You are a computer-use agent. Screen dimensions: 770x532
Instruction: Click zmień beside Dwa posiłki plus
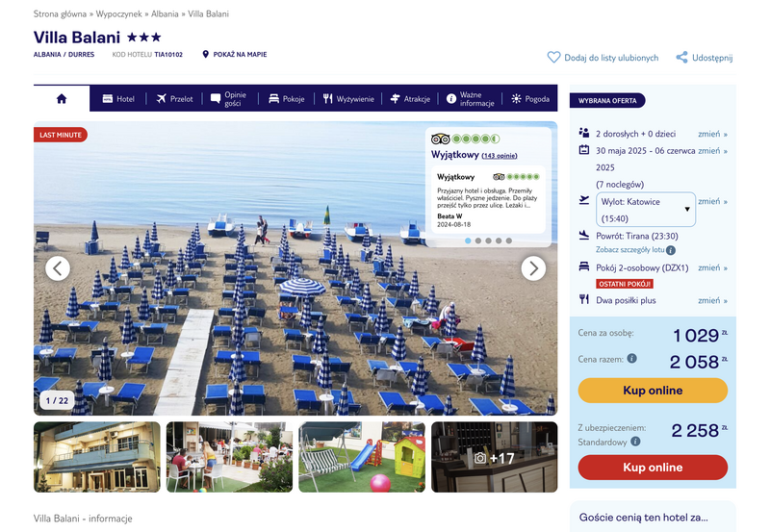[x=712, y=300]
